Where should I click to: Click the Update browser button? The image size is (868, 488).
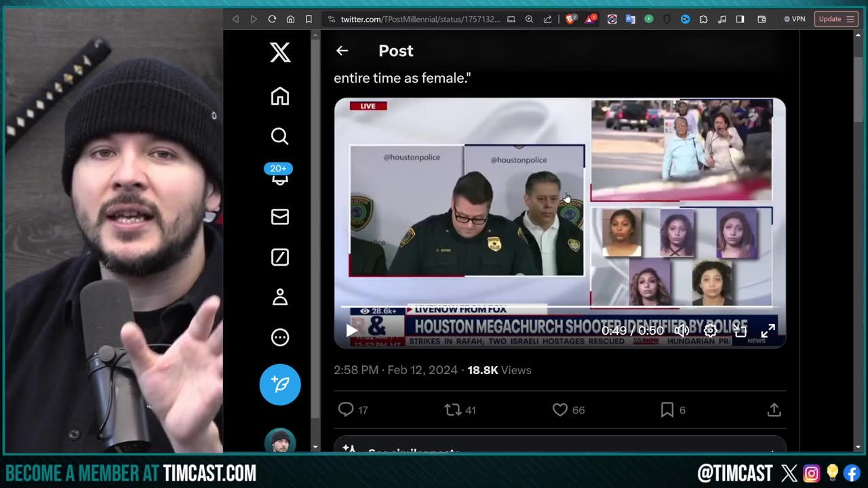click(836, 19)
